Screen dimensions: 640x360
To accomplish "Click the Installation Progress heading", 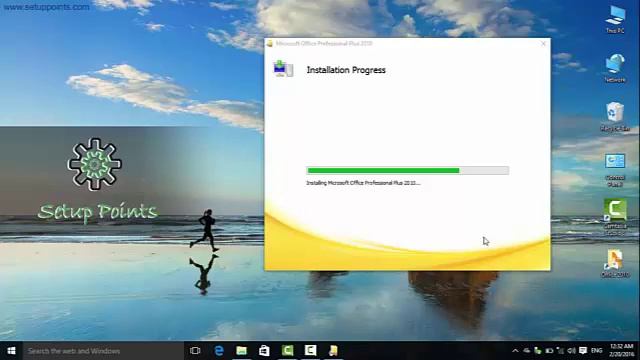I will pyautogui.click(x=346, y=70).
